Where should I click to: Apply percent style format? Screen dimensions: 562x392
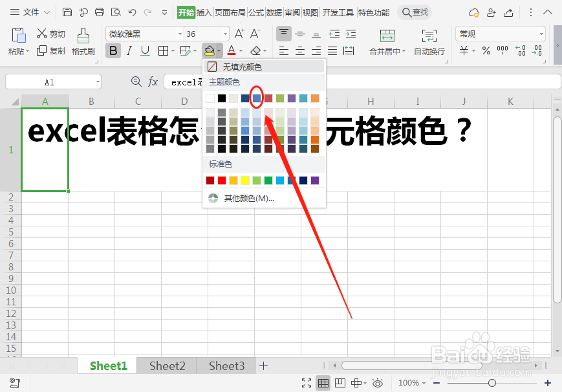[x=486, y=50]
